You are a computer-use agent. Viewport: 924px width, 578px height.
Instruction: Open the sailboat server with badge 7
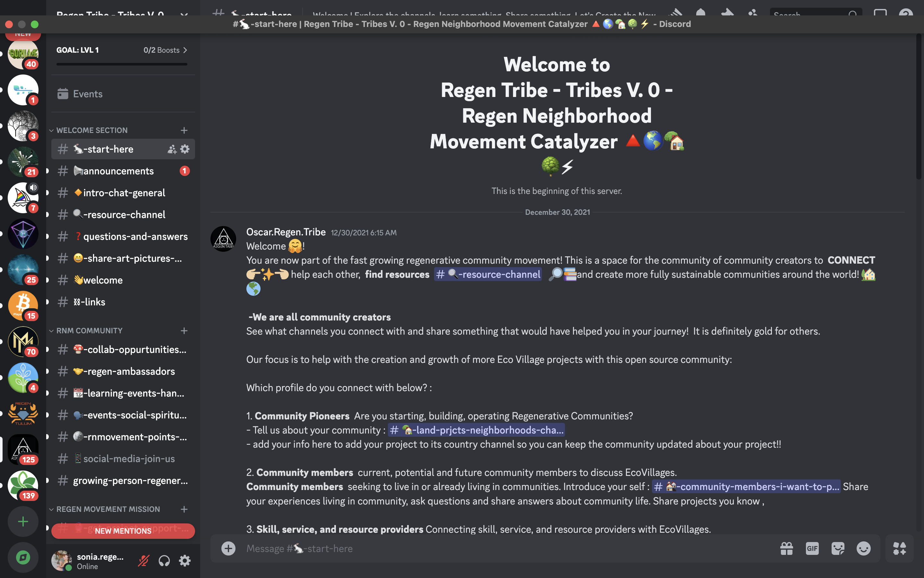point(23,197)
